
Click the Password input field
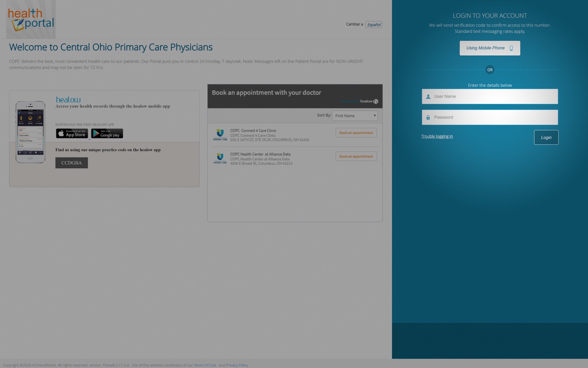click(x=489, y=117)
